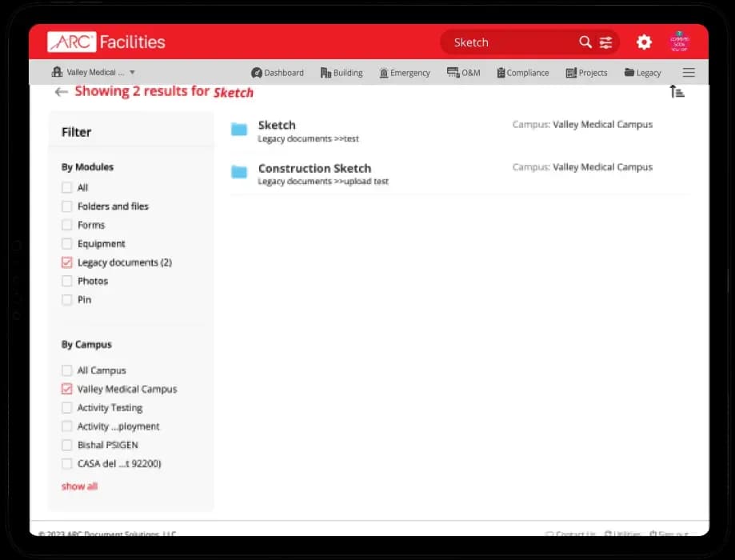Click the sort results icon
Screen dimensions: 735x560
tap(677, 91)
